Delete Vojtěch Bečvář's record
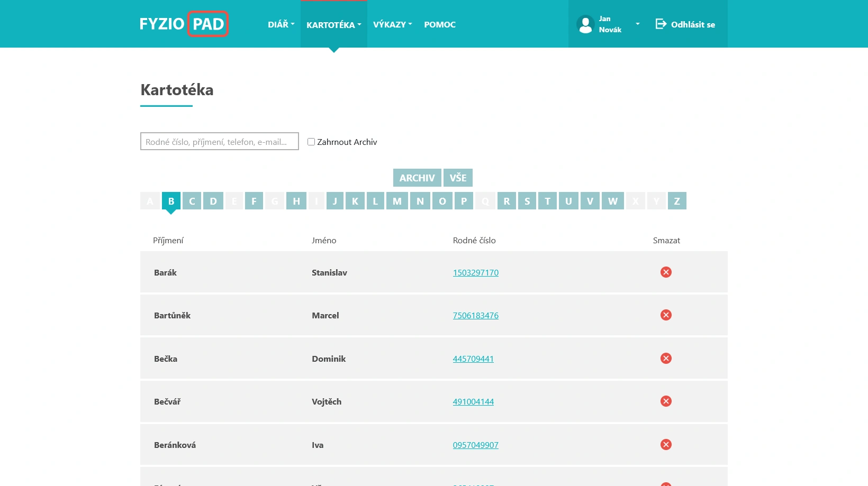Screen dimensions: 868x486 [x=666, y=401]
